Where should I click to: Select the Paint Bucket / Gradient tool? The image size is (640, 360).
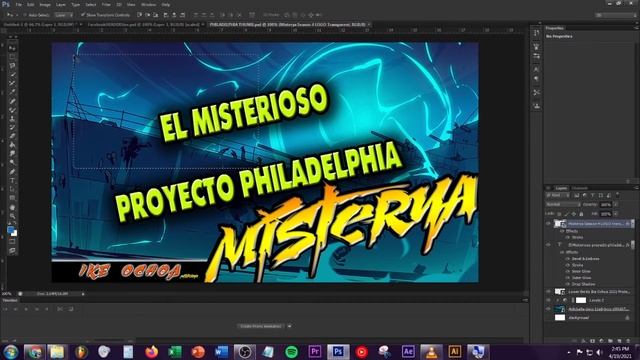pyautogui.click(x=12, y=145)
